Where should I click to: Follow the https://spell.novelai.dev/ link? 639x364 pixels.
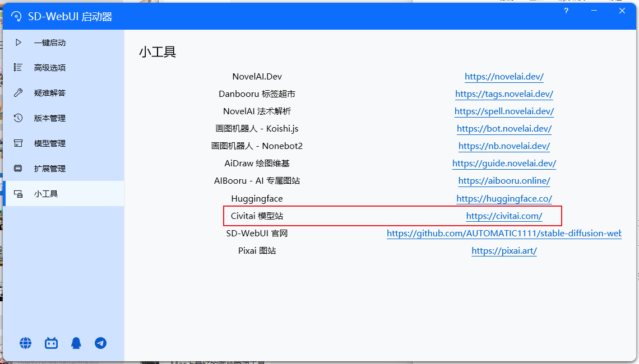504,111
